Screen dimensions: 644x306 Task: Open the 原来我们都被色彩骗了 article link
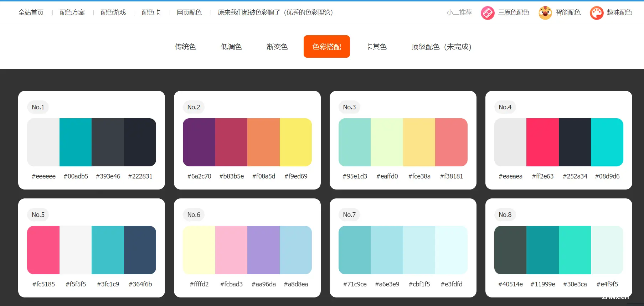tap(275, 12)
